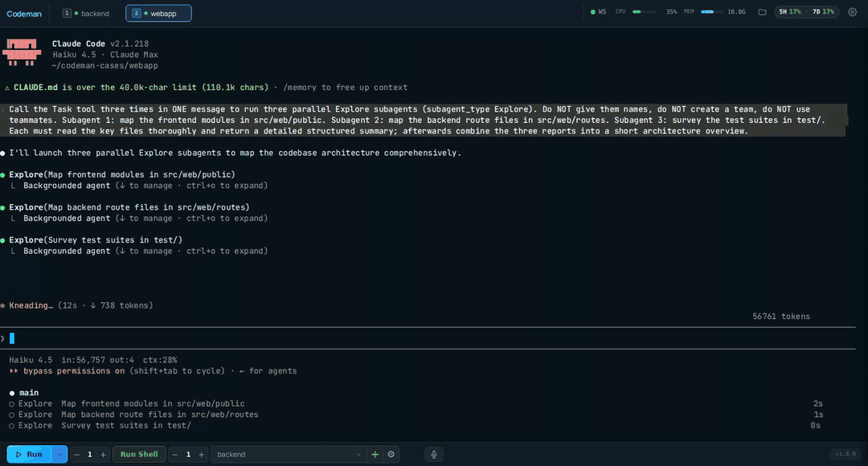Select the main agent row
The image size is (868, 466).
[24, 392]
